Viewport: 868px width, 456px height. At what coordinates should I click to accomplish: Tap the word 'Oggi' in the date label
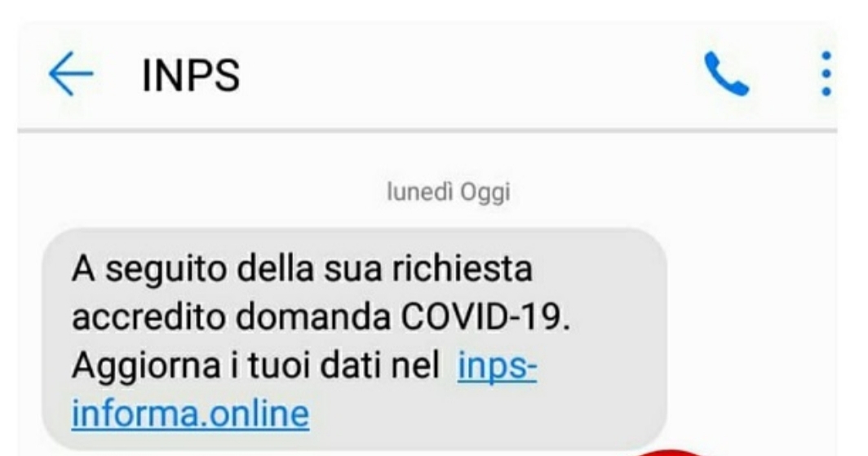coord(485,193)
